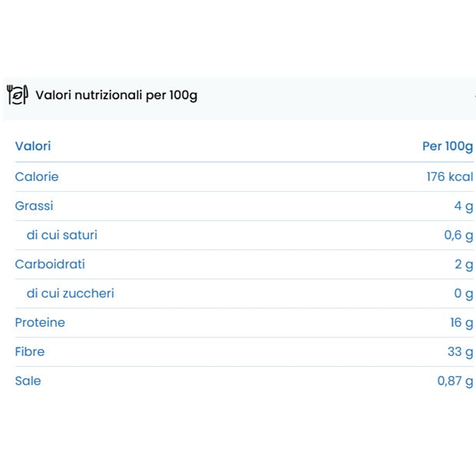Click the fork and plate nutrition icon
Image resolution: width=476 pixels, height=475 pixels.
point(17,95)
